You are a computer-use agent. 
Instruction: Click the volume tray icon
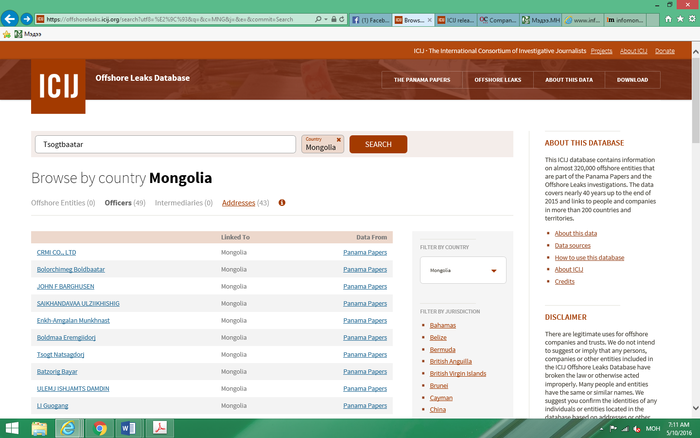point(637,429)
